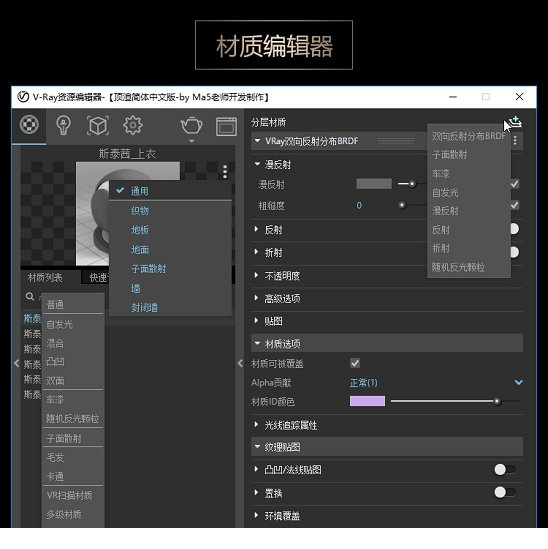Screen dimensions: 548x549
Task: Choose 混合 material type
Action: coord(55,343)
